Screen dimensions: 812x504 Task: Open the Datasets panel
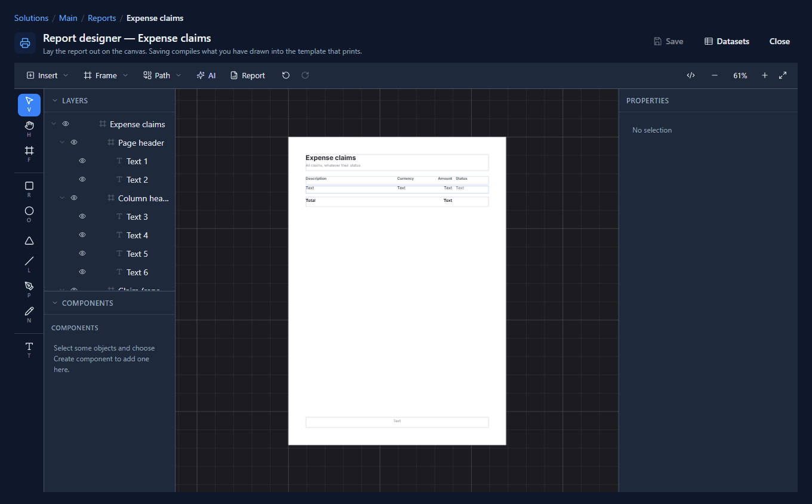point(727,41)
